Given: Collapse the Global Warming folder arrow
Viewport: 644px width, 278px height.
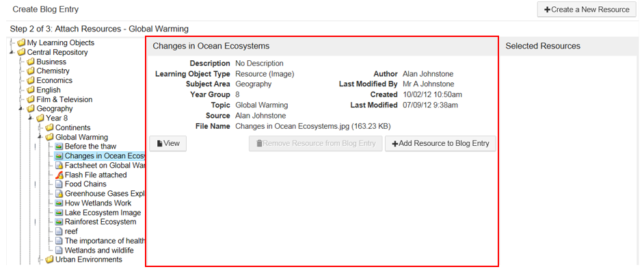Looking at the screenshot, I should pyautogui.click(x=40, y=138).
